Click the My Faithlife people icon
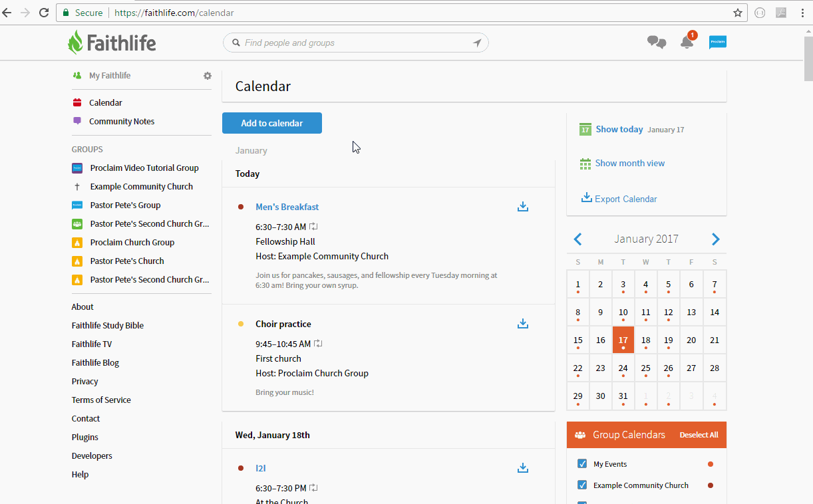This screenshot has width=813, height=504. [77, 76]
